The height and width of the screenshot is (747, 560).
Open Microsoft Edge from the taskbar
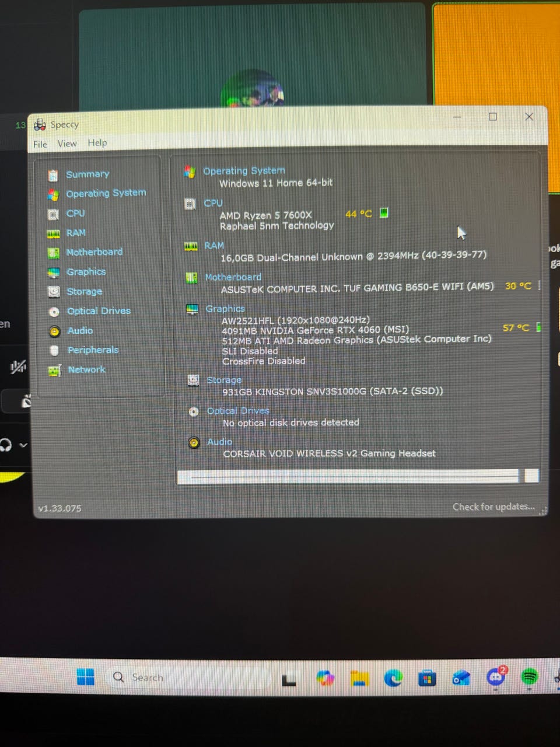click(x=393, y=678)
